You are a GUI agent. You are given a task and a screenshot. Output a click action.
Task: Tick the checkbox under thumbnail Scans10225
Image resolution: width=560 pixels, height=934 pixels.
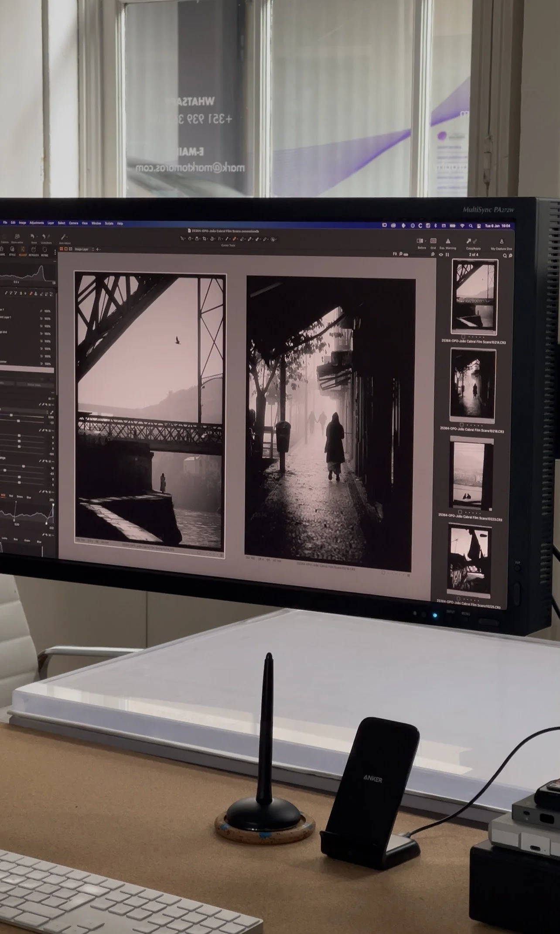(x=458, y=599)
